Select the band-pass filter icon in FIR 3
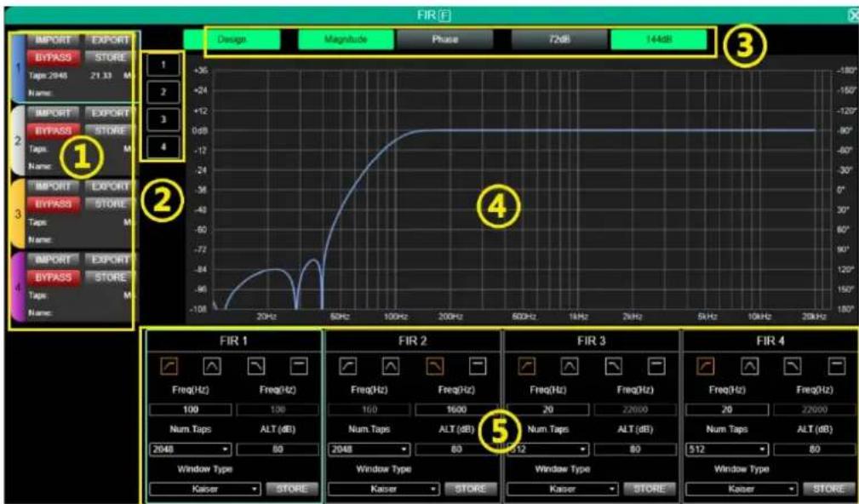 570,366
